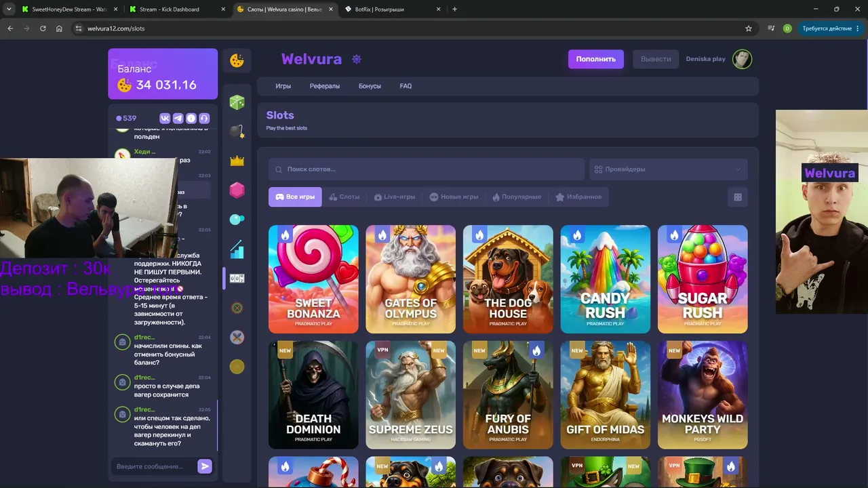This screenshot has width=868, height=488.
Task: Expand the Провайдеры dropdown
Action: coord(668,169)
